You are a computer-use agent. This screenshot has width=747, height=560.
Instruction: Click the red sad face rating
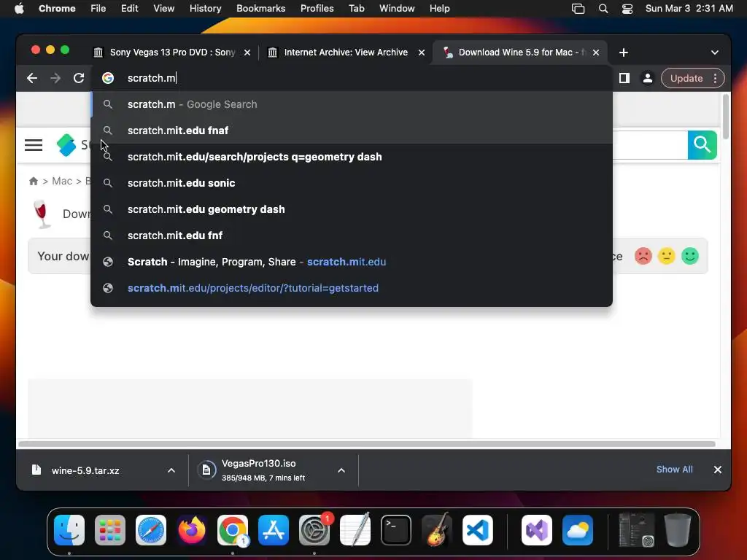pyautogui.click(x=643, y=256)
